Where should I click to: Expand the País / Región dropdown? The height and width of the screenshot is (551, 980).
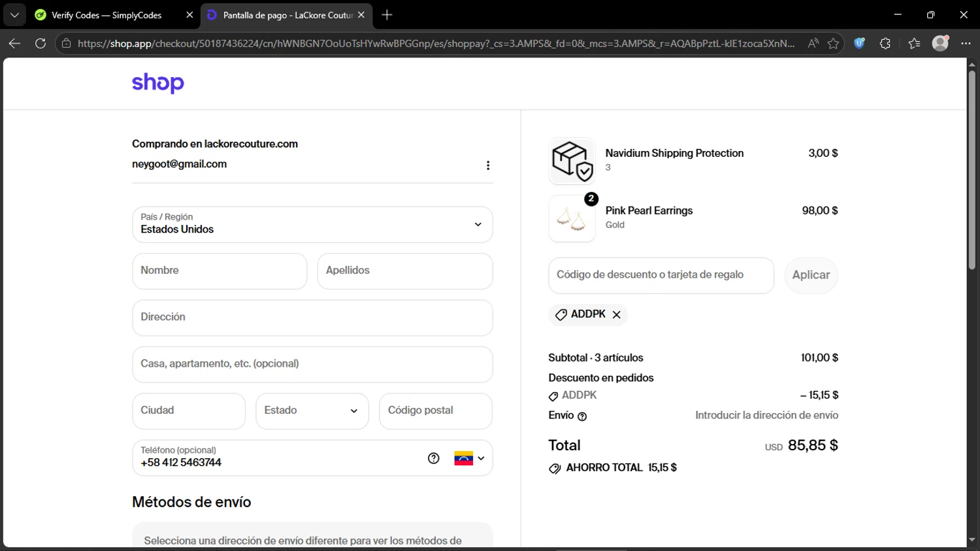(x=312, y=224)
